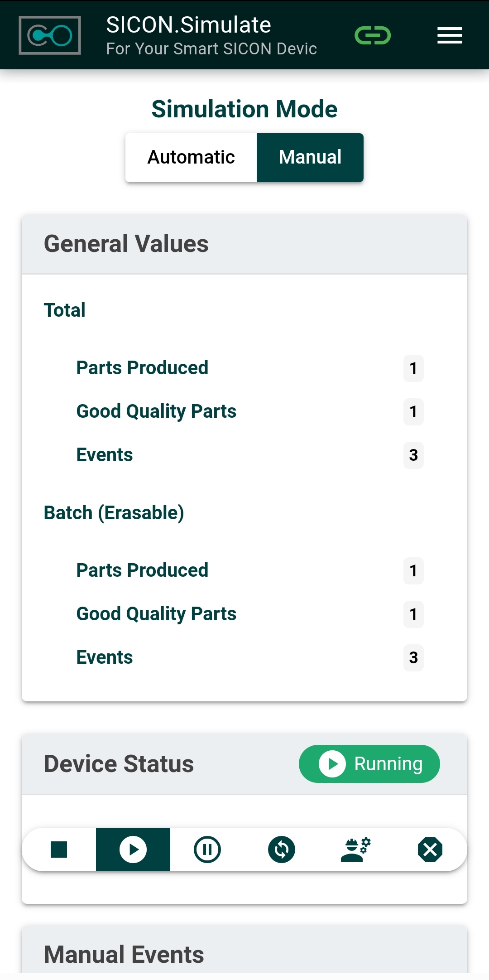Screen dimensions: 489x980
Task: Pause the device with the pause icon
Action: click(x=207, y=850)
